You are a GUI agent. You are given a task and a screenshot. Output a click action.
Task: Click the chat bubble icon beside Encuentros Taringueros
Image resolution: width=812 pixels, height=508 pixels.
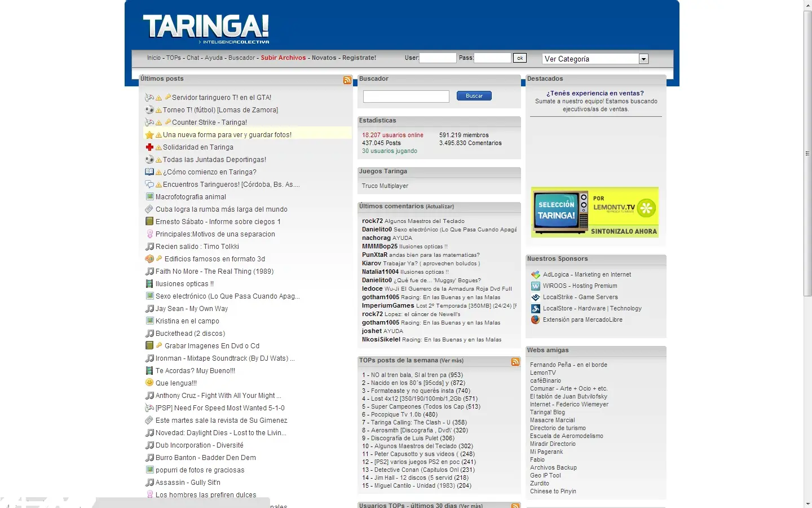click(x=149, y=185)
